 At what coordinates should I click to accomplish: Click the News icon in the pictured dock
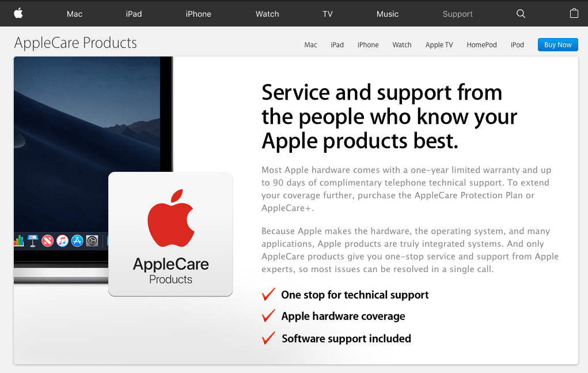tap(48, 240)
